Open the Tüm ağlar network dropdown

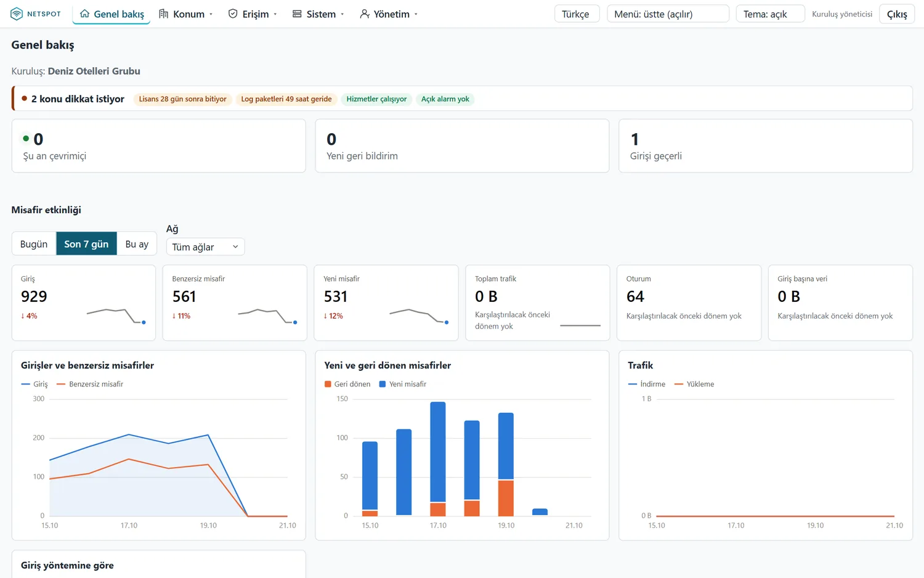205,246
